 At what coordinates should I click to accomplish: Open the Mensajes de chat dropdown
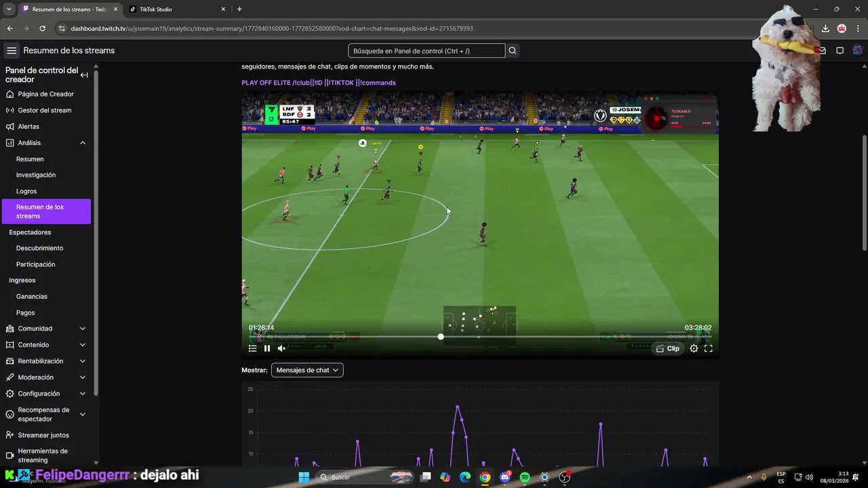[x=307, y=370]
